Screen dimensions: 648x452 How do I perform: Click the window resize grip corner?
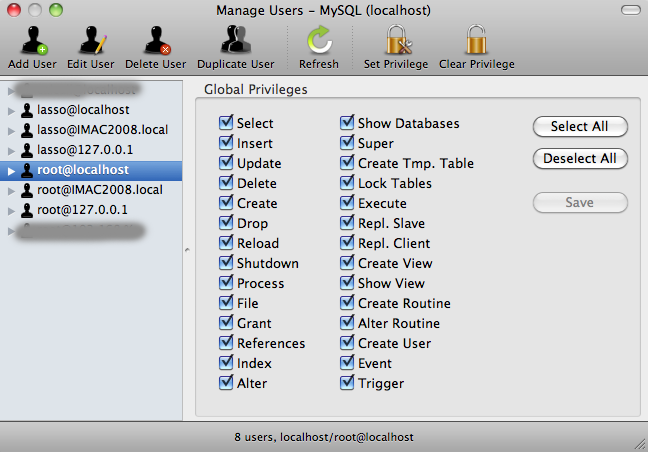coord(641,445)
